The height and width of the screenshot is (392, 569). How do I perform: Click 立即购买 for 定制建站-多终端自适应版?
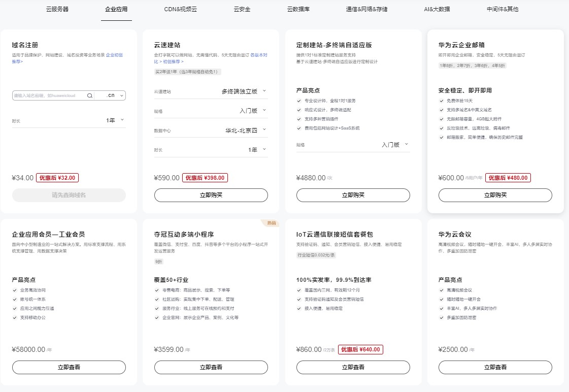tap(353, 195)
